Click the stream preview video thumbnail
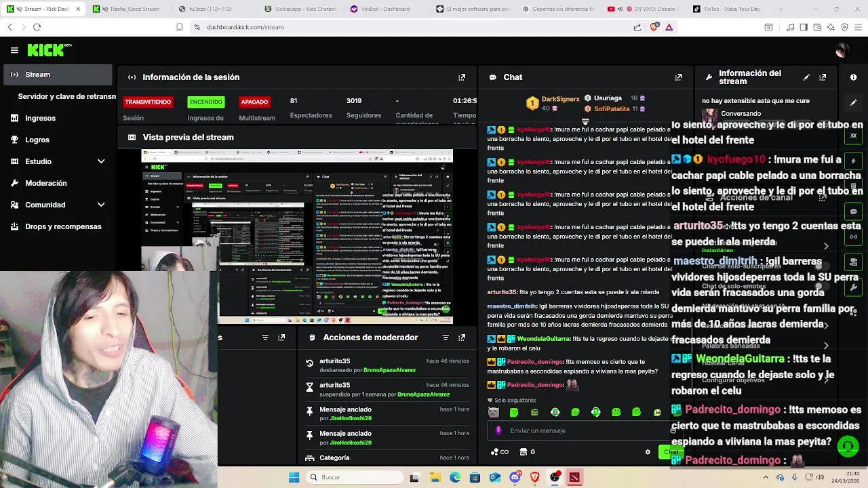Viewport: 868px width, 488px height. click(297, 237)
